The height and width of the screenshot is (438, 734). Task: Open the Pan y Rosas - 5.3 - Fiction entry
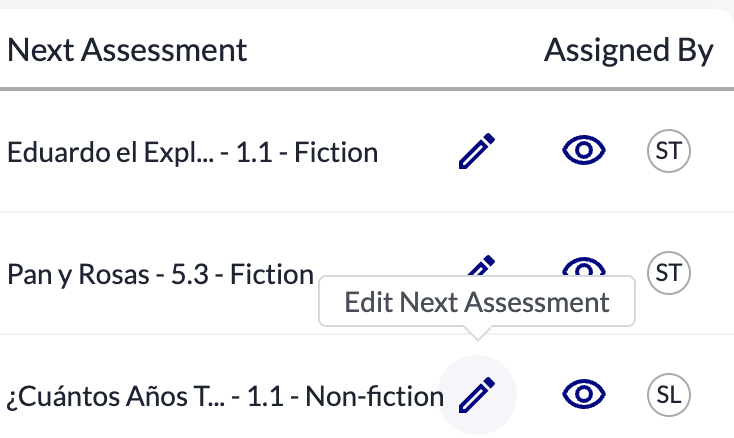pos(160,274)
